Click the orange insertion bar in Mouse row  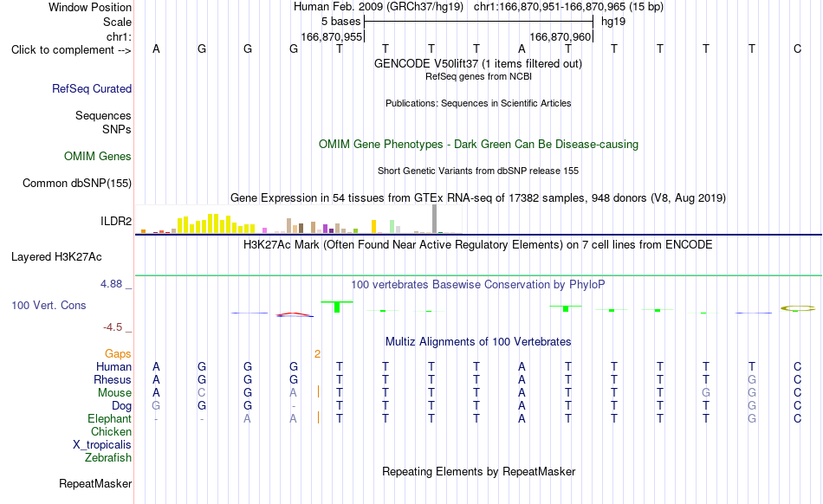tap(318, 391)
